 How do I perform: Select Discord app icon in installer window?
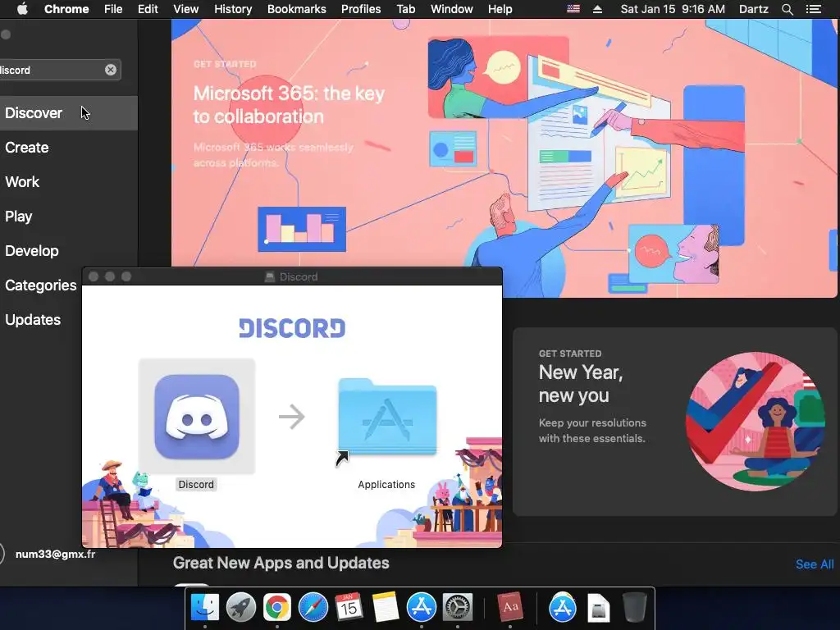point(197,416)
